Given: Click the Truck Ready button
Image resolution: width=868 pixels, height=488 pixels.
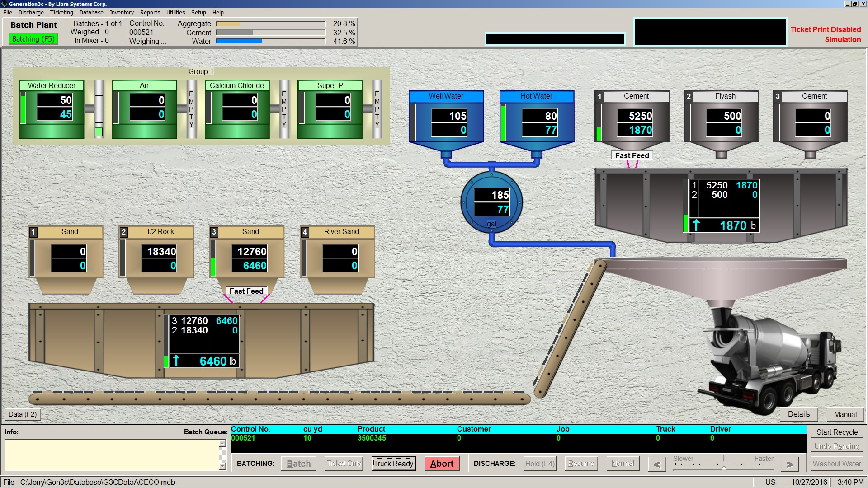Looking at the screenshot, I should click(x=393, y=464).
